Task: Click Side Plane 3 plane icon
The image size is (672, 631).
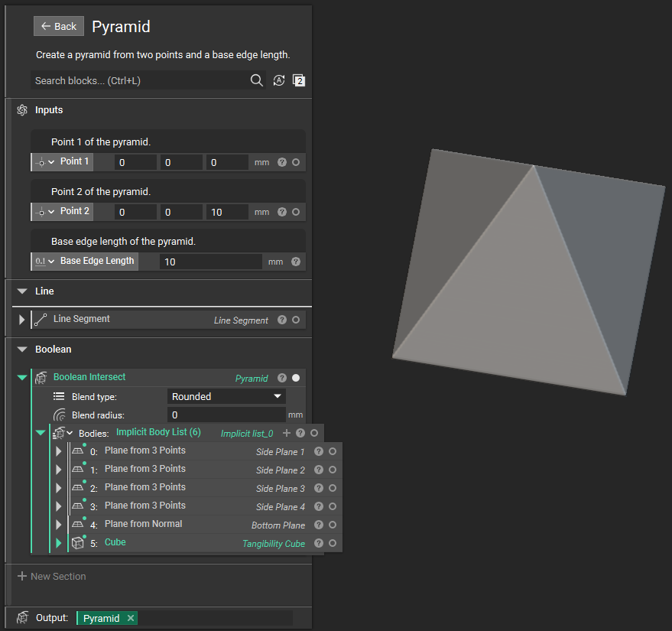Action: (x=78, y=488)
